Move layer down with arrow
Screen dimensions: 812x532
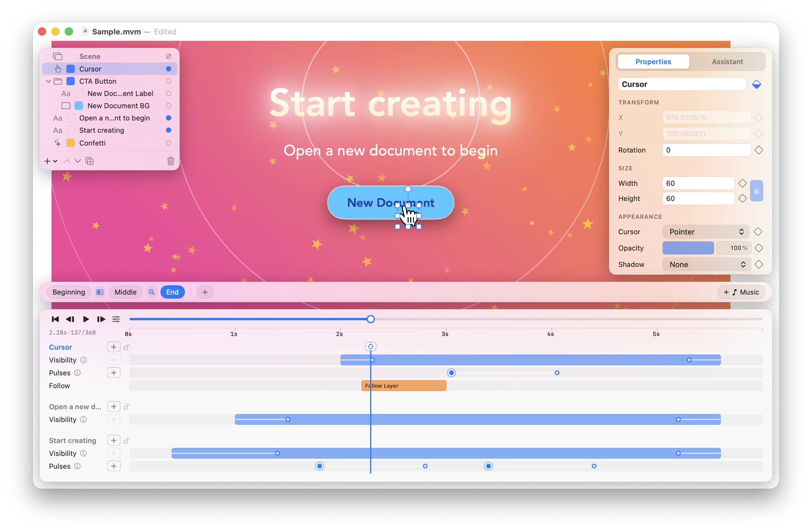coord(78,161)
